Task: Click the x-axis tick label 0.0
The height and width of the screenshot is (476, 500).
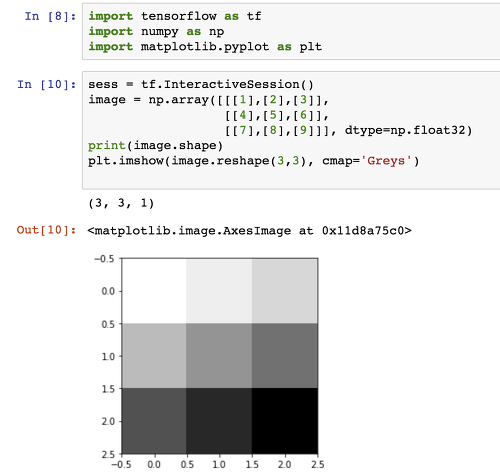Action: click(154, 464)
